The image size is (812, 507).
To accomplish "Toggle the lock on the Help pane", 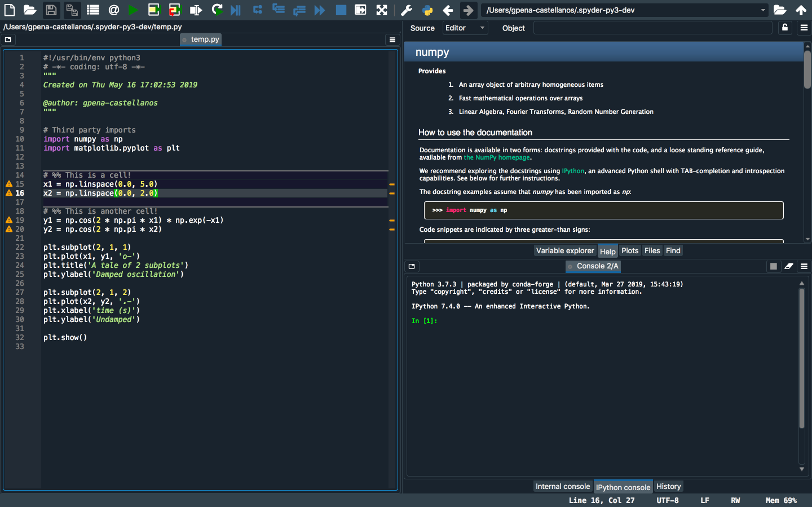I will [x=785, y=27].
